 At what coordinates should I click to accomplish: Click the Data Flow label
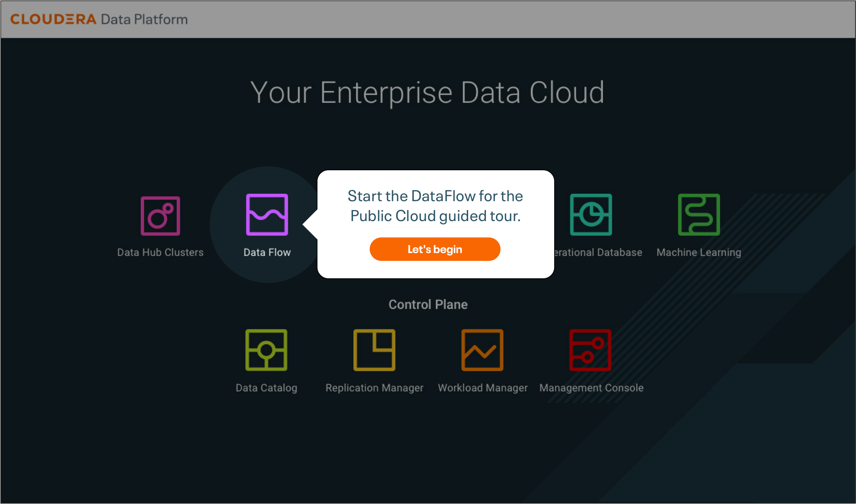pyautogui.click(x=267, y=252)
